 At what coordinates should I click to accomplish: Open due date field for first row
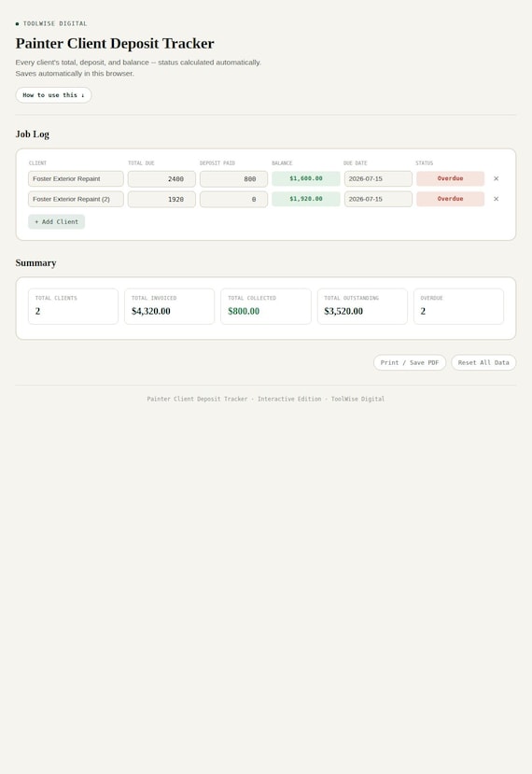379,178
